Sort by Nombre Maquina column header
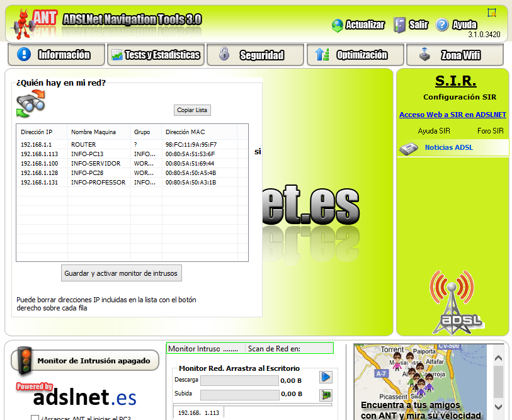The image size is (512, 420). pyautogui.click(x=99, y=132)
